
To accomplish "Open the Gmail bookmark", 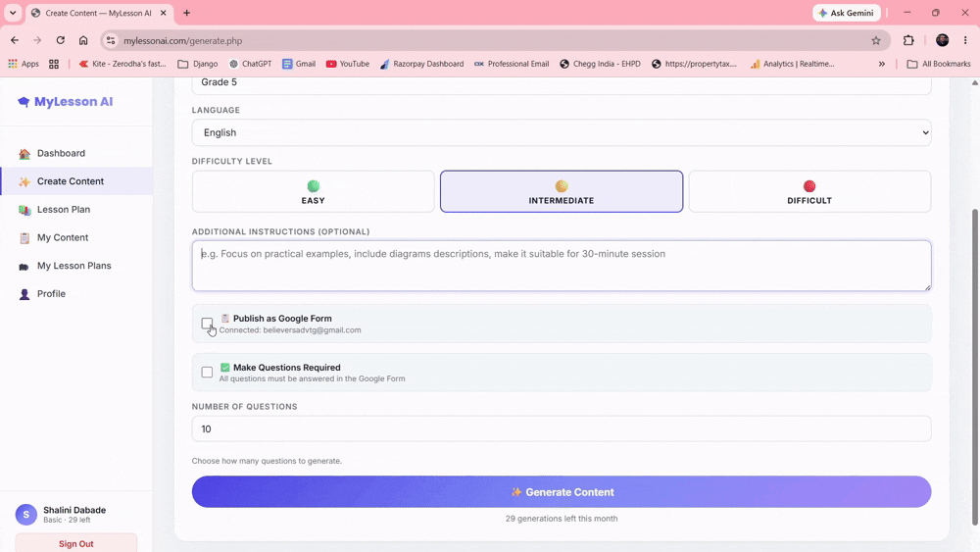I will click(x=299, y=64).
